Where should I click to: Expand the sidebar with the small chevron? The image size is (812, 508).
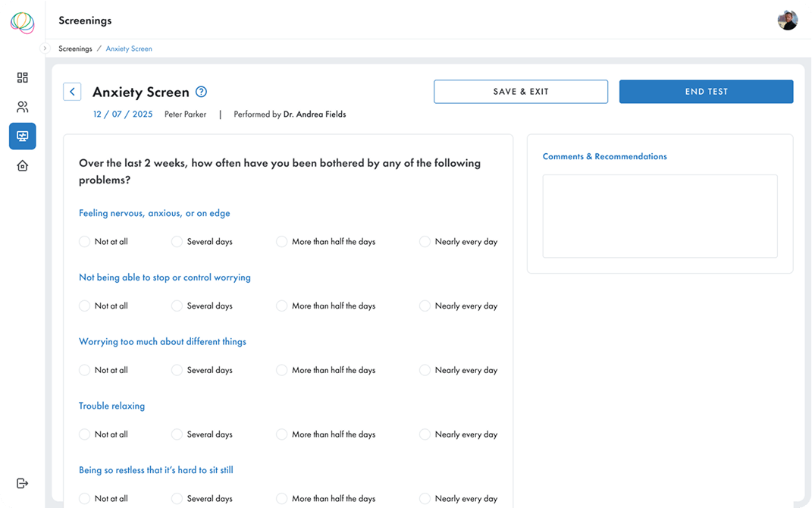(45, 49)
